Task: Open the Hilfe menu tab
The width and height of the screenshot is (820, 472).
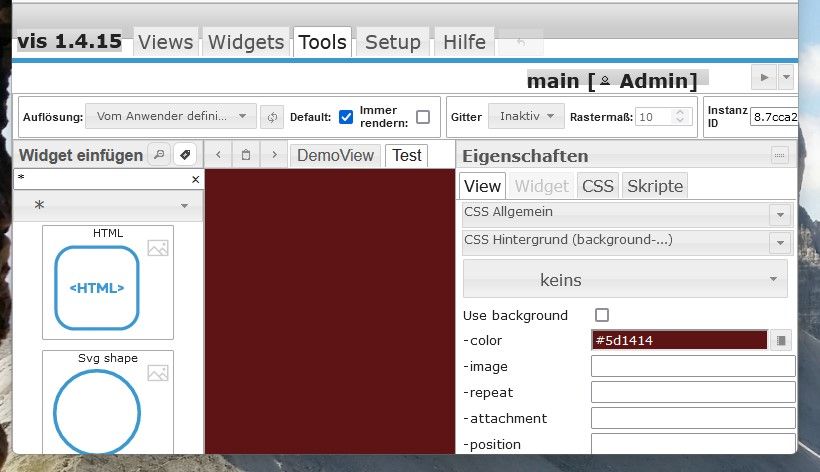Action: (x=464, y=42)
